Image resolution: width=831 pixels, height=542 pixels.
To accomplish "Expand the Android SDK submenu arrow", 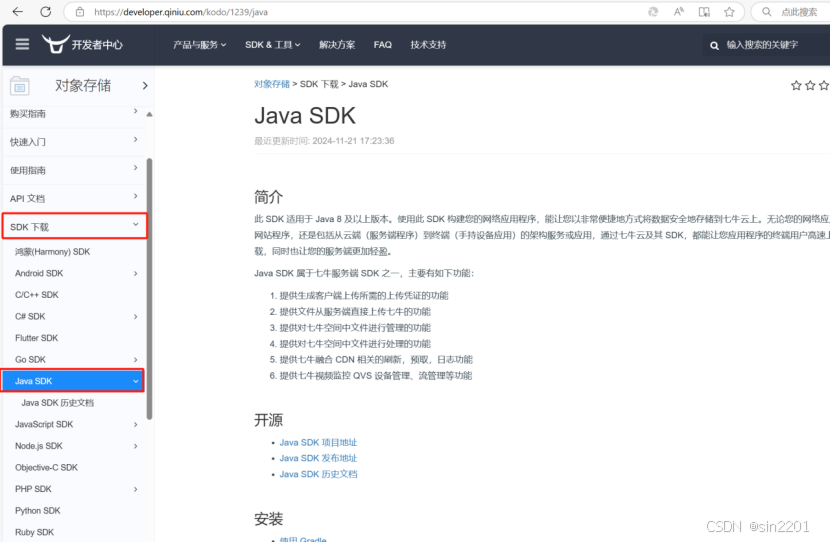I will pos(136,273).
